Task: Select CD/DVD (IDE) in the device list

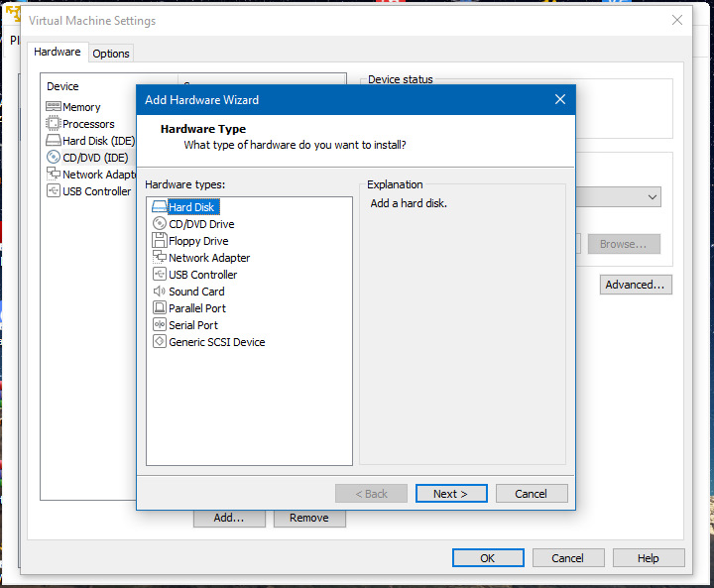Action: pos(87,158)
